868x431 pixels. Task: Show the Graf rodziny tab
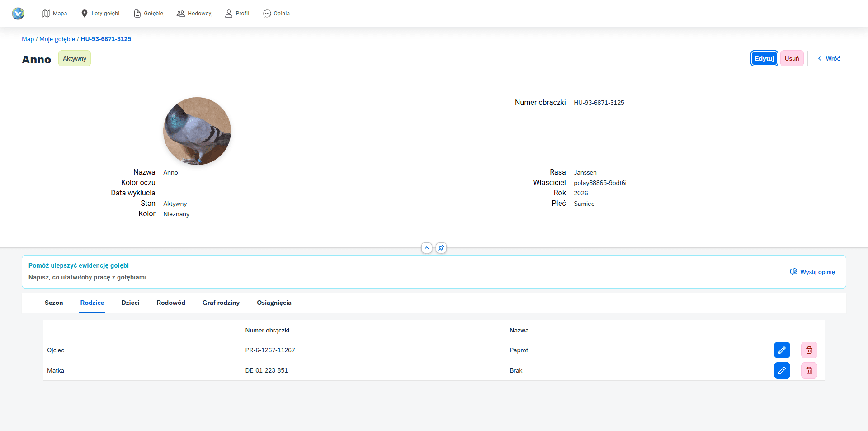point(221,303)
